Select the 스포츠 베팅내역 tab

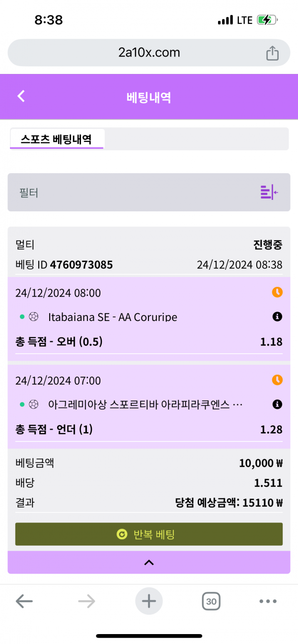click(x=56, y=139)
